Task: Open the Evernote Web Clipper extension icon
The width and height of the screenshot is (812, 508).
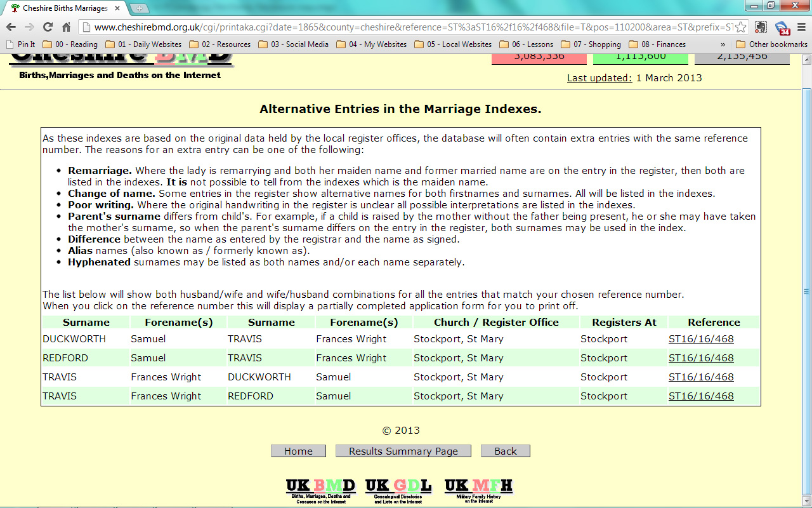Action: [x=760, y=28]
